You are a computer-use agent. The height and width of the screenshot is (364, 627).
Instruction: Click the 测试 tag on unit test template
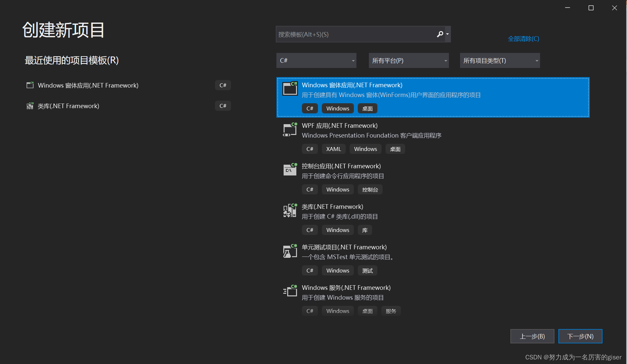(x=367, y=271)
